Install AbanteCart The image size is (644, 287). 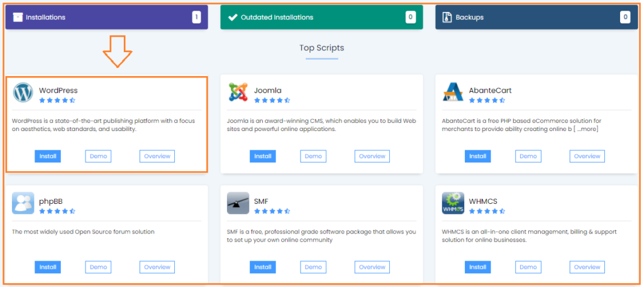click(x=478, y=156)
